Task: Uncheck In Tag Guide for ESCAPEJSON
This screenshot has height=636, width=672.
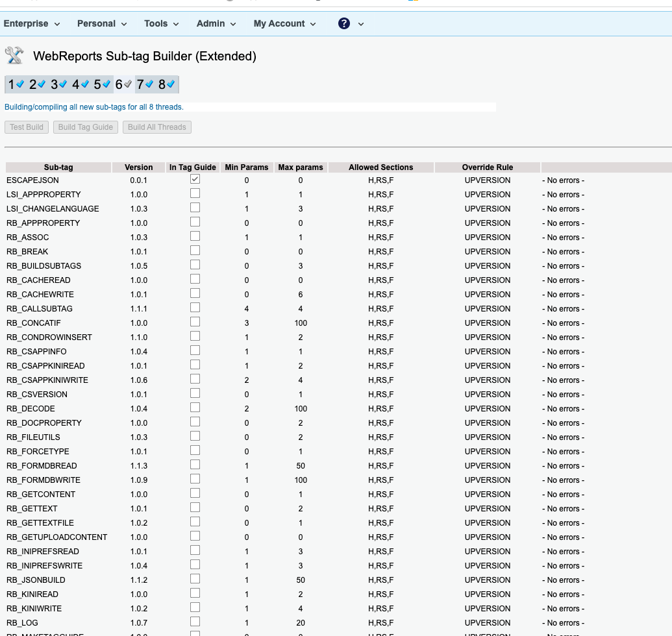Action: [x=195, y=179]
